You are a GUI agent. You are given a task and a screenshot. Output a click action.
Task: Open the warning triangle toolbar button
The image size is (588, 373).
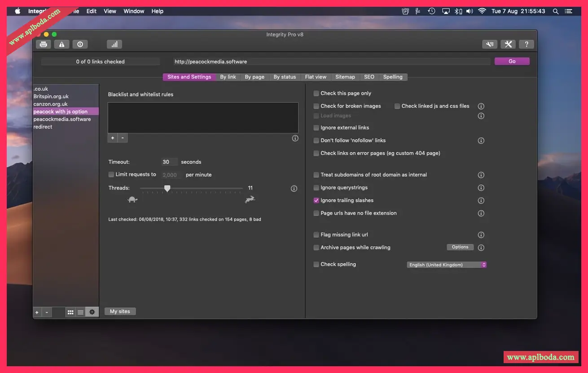click(x=62, y=44)
